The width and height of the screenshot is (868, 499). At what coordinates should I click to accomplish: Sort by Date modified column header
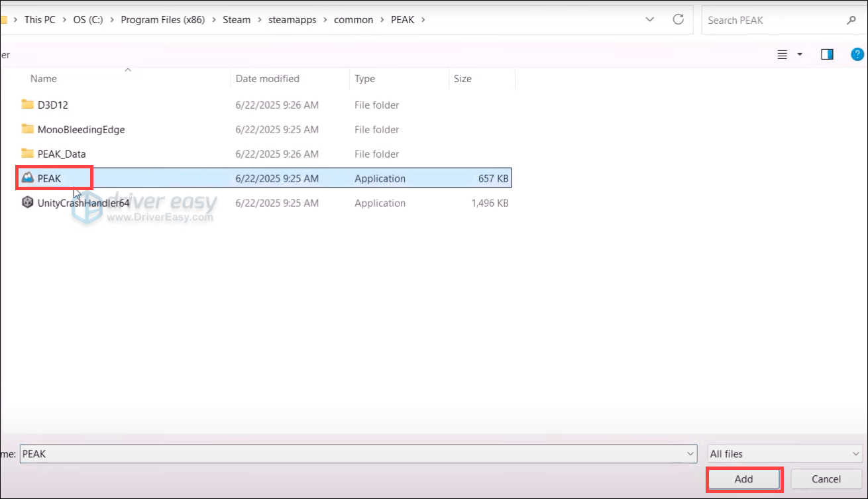click(x=268, y=78)
